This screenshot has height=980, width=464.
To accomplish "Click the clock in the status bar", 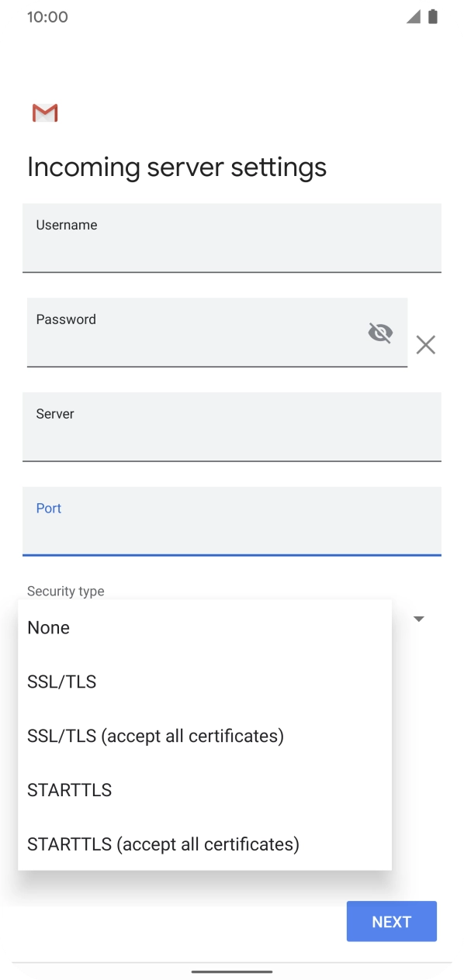I will coord(46,16).
